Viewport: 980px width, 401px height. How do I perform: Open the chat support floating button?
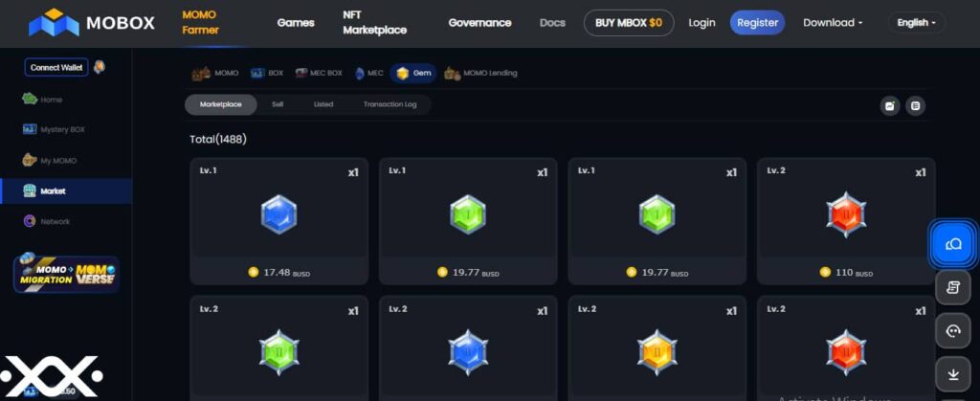click(x=953, y=243)
